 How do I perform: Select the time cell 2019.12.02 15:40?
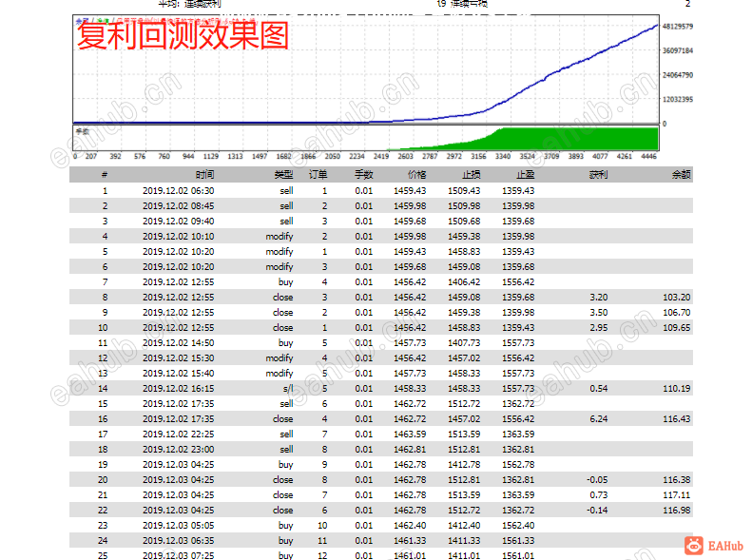(x=179, y=374)
